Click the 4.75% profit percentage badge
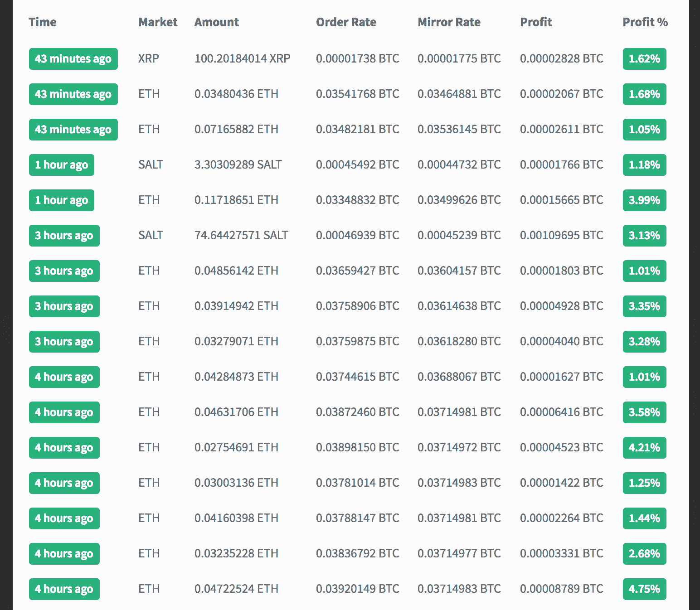Viewport: 700px width, 610px height. [644, 589]
